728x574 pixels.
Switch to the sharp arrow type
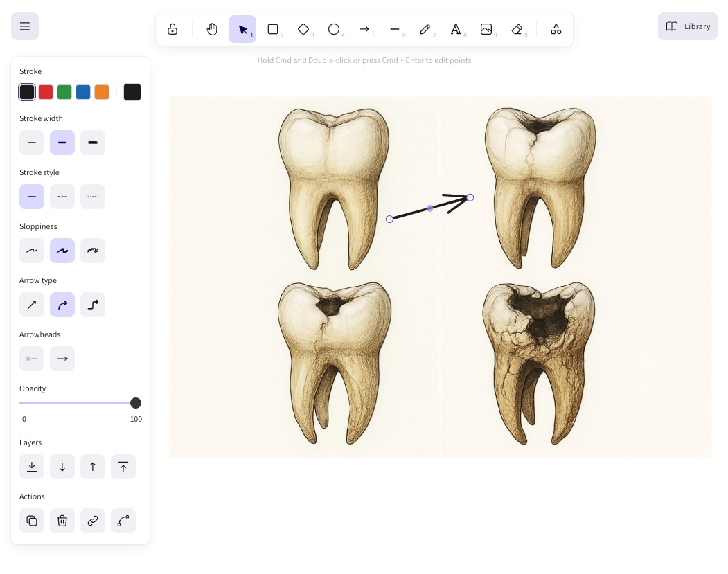32,305
